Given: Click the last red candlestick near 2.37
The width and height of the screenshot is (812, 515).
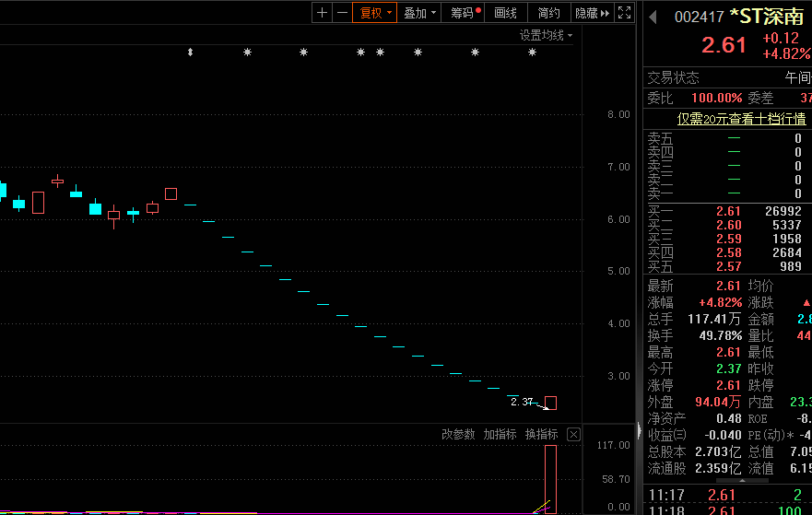Looking at the screenshot, I should pos(550,404).
